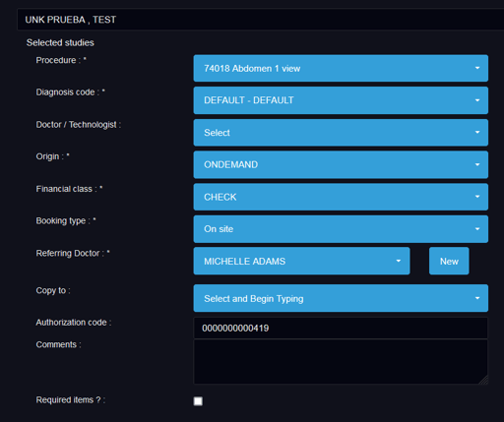This screenshot has height=422, width=504.
Task: Click the caret icon on Diagnosis code field
Action: (477, 100)
